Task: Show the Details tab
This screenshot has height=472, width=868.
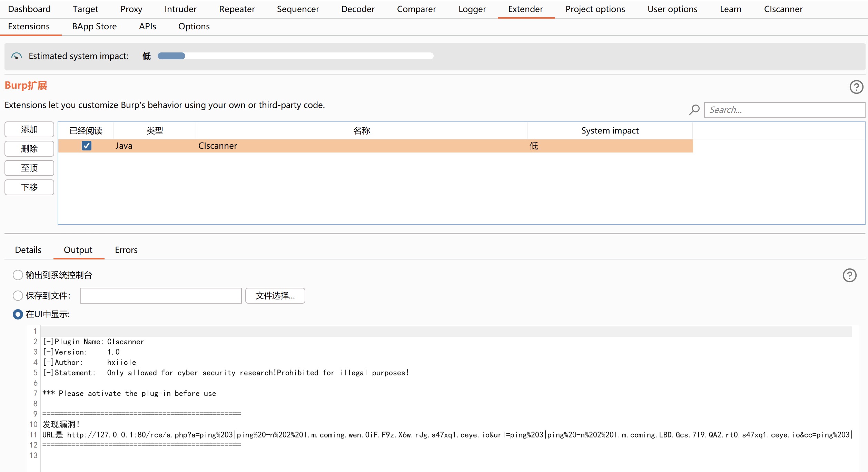Action: point(28,250)
